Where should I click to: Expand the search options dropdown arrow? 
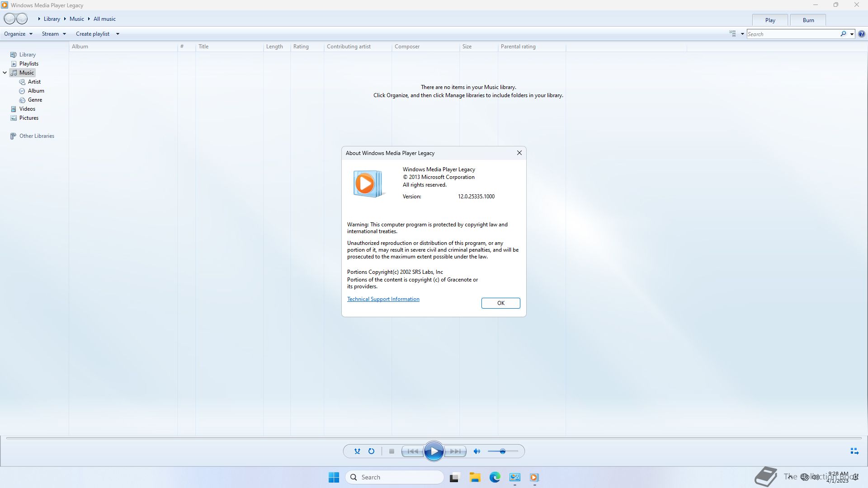tap(852, 34)
